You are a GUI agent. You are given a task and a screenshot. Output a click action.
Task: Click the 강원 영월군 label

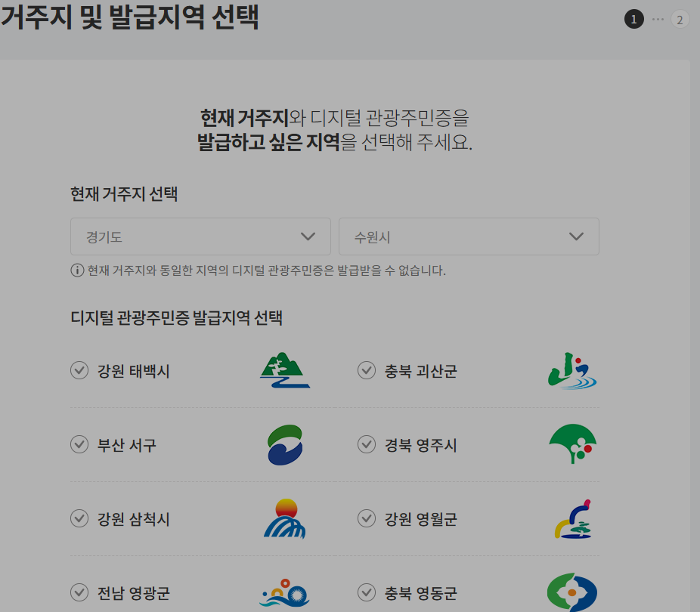(421, 519)
